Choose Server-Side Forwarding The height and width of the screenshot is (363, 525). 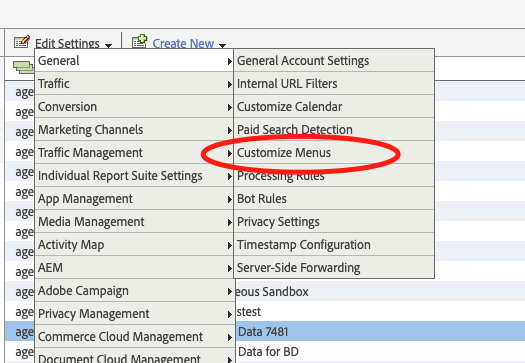click(x=334, y=268)
